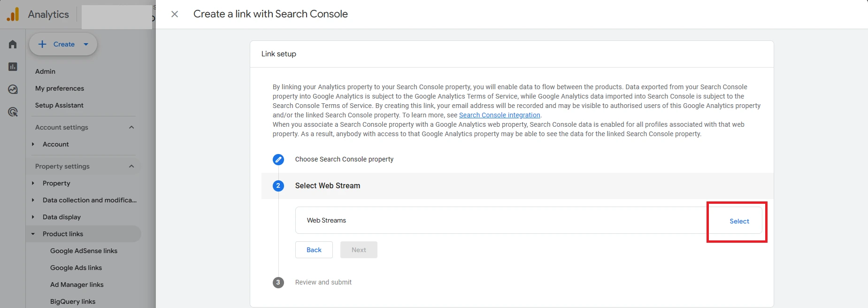Open Google Ads links
Screen dimensions: 868x308
click(x=76, y=268)
